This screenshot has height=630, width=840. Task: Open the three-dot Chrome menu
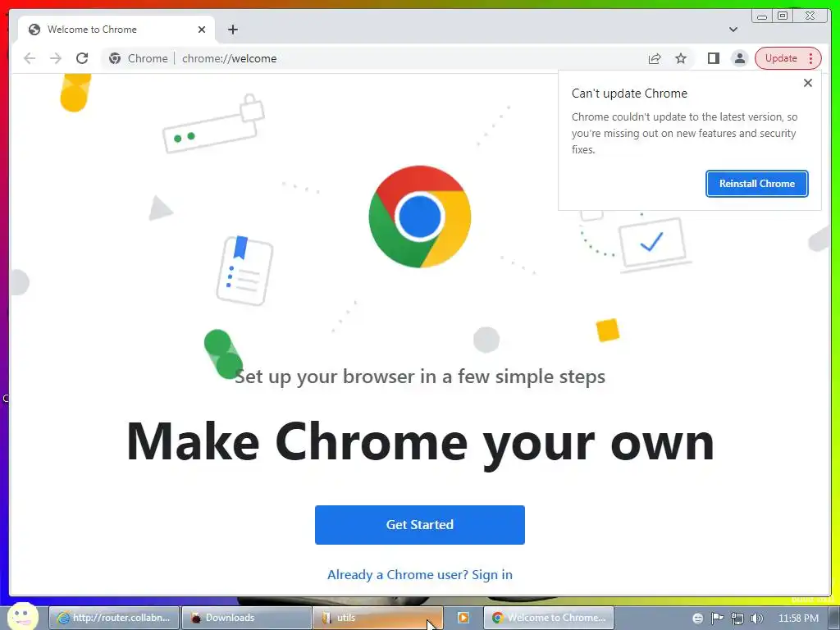tap(811, 58)
